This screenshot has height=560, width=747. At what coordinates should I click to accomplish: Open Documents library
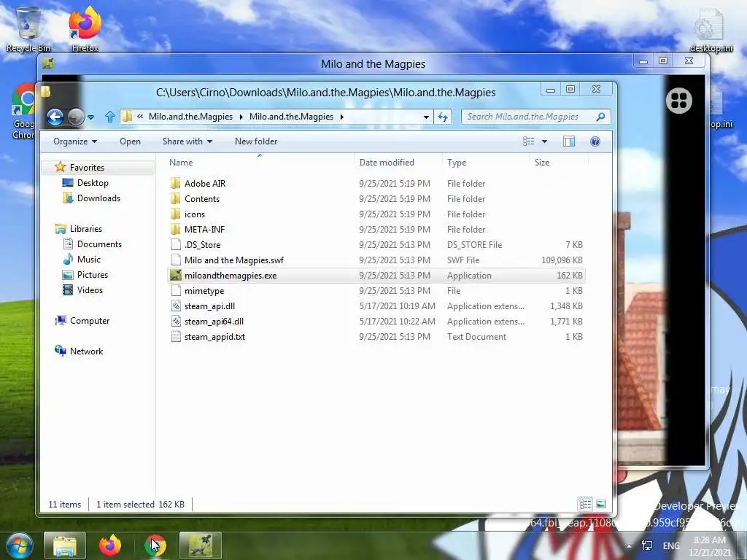pyautogui.click(x=99, y=244)
